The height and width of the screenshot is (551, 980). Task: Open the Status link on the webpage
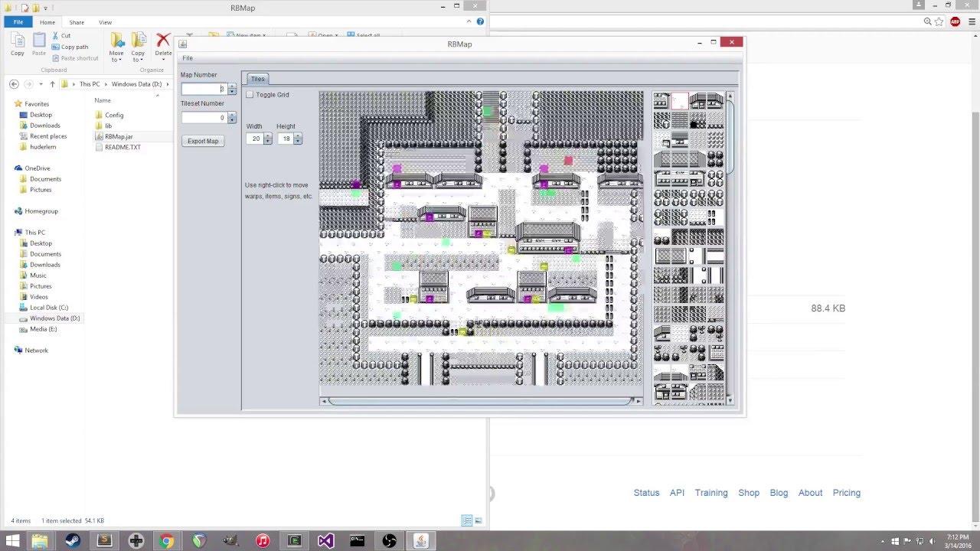click(646, 493)
